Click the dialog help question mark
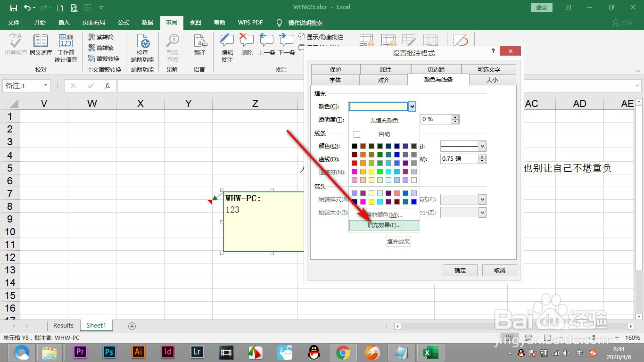Screen dimensions: 644x362 pyautogui.click(x=493, y=51)
